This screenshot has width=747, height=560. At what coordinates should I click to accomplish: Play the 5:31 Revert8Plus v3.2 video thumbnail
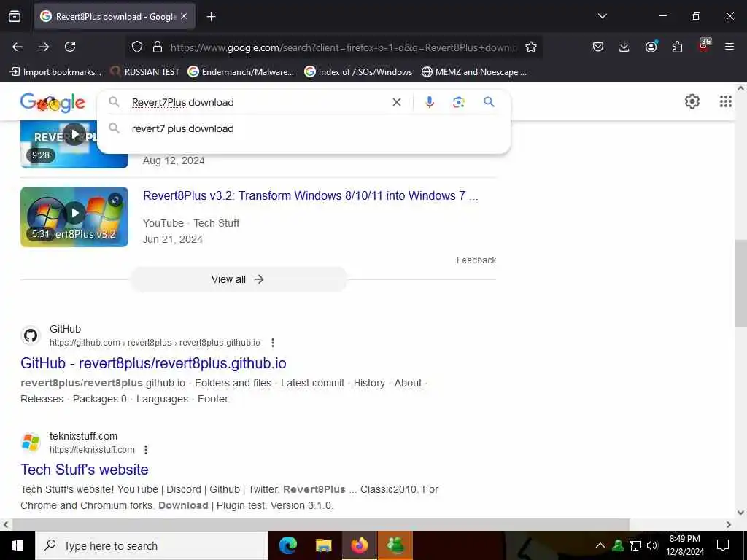click(74, 217)
